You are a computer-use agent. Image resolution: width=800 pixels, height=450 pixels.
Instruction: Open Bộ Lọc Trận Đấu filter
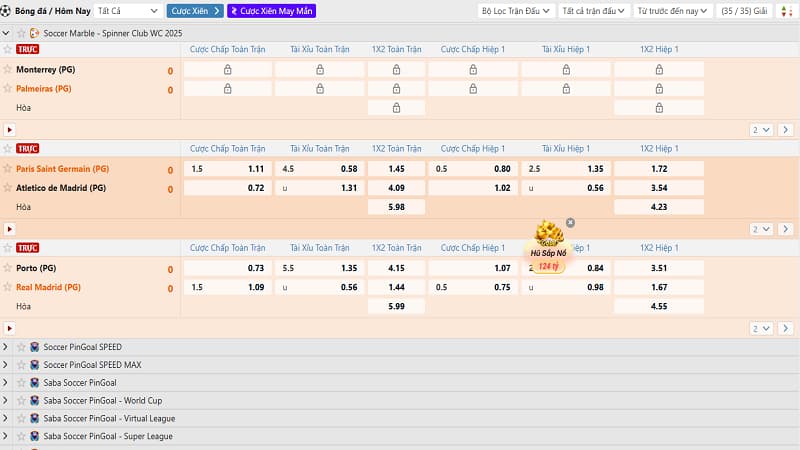pos(515,11)
